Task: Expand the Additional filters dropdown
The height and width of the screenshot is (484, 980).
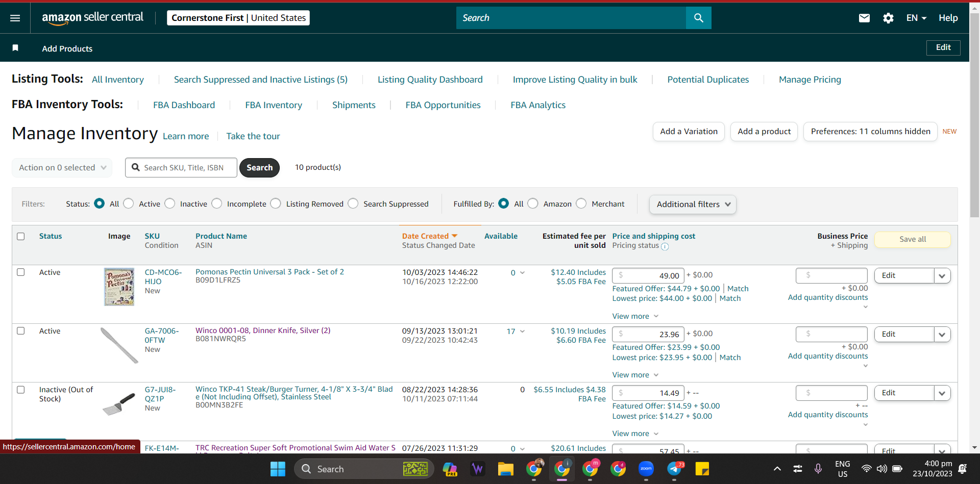Action: pyautogui.click(x=693, y=205)
